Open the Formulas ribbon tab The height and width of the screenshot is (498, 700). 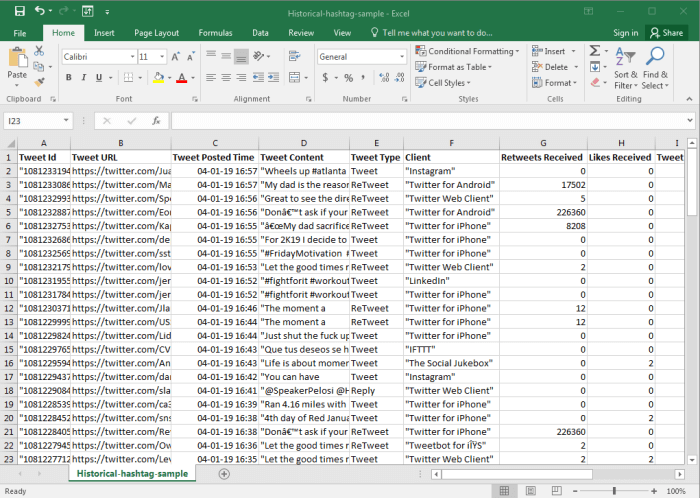(215, 33)
